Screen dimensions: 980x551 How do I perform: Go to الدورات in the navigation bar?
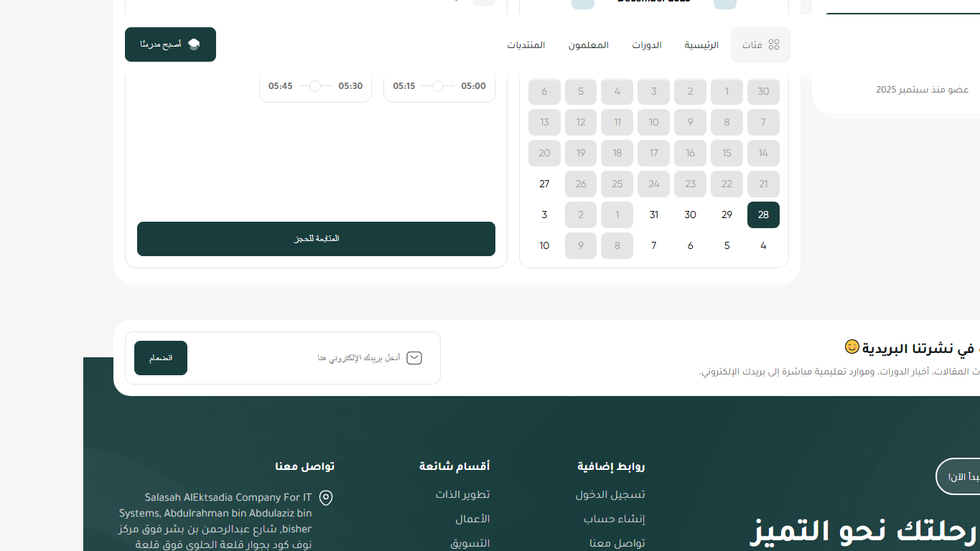647,45
